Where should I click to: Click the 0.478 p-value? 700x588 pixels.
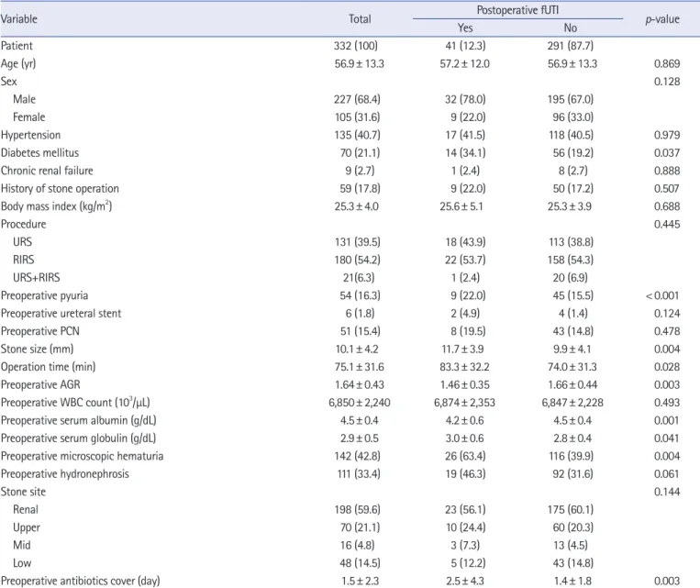pyautogui.click(x=667, y=331)
